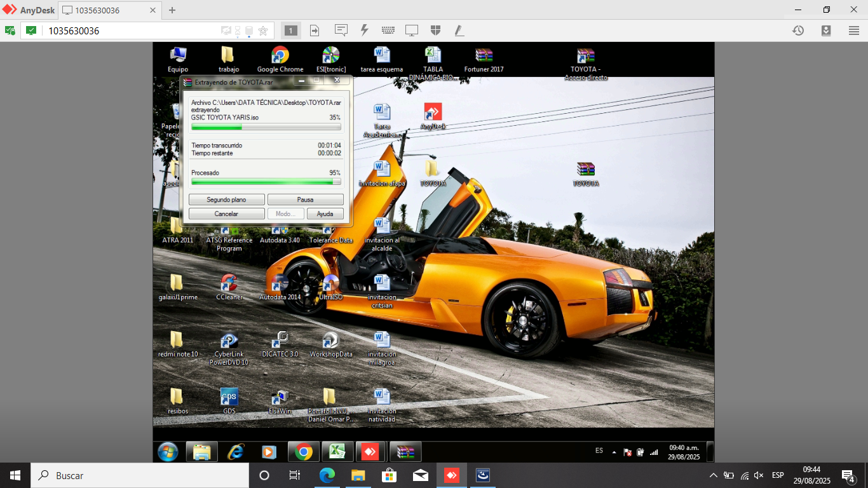Image resolution: width=868 pixels, height=488 pixels.
Task: Click the whiteboard pen icon
Action: [459, 30]
